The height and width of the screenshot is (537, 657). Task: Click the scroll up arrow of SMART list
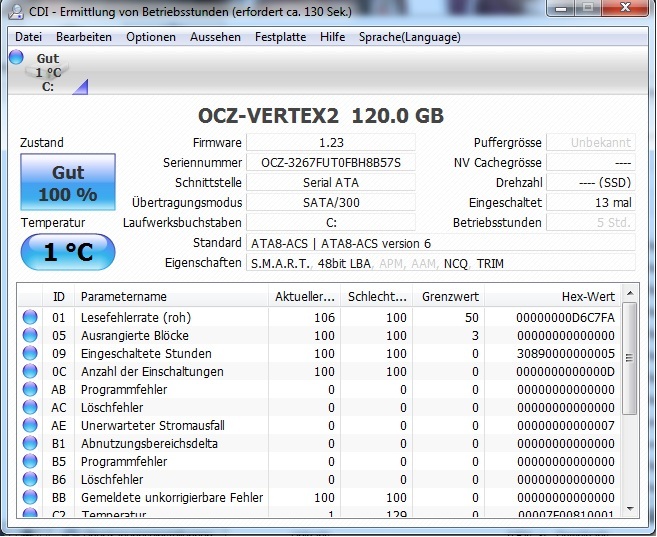[x=630, y=294]
